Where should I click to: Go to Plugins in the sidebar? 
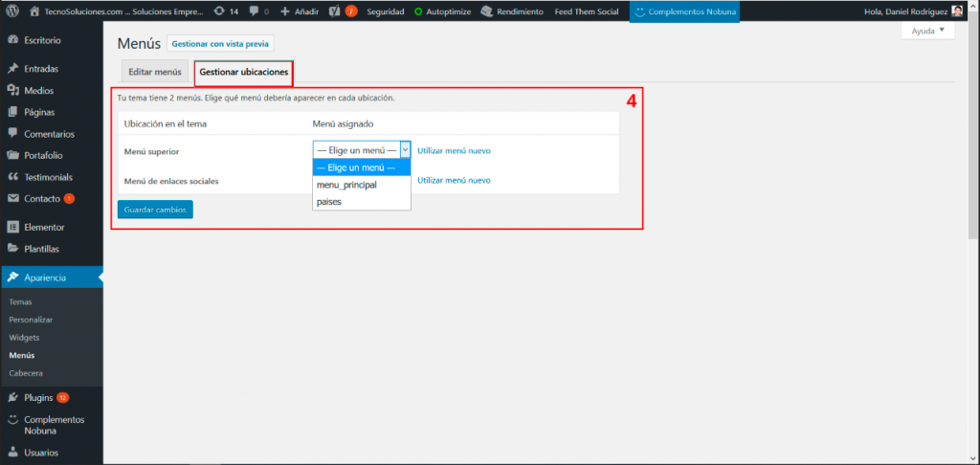point(38,397)
